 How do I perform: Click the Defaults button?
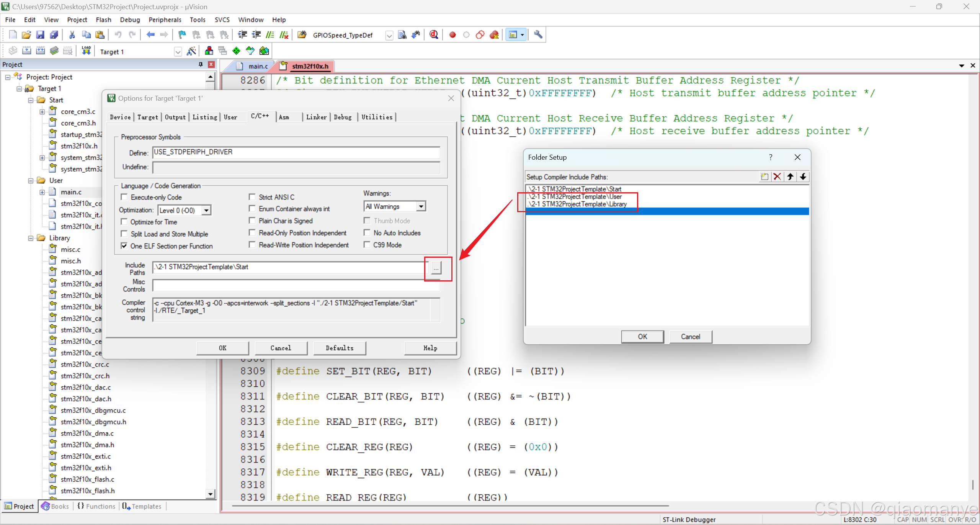point(339,348)
